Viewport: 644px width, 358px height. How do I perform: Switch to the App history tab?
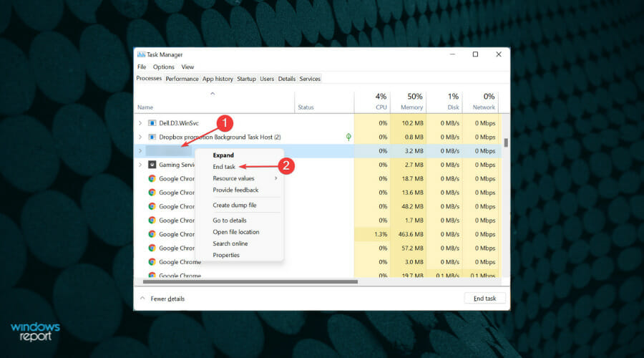(218, 79)
